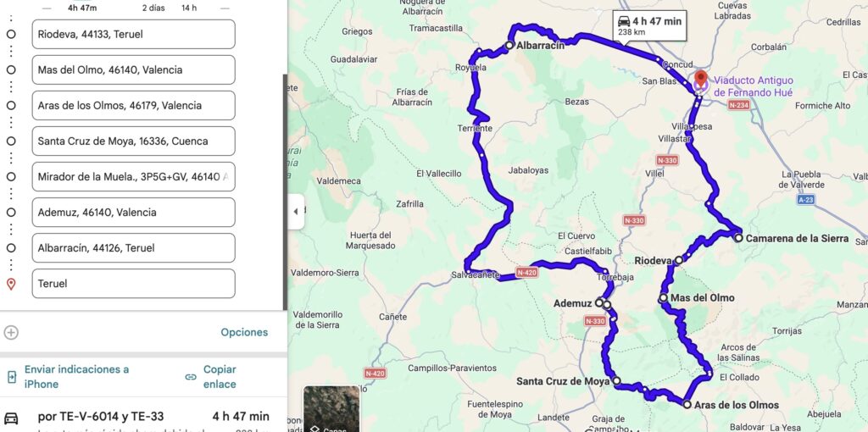Select the 14 h travel mode tab

189,8
